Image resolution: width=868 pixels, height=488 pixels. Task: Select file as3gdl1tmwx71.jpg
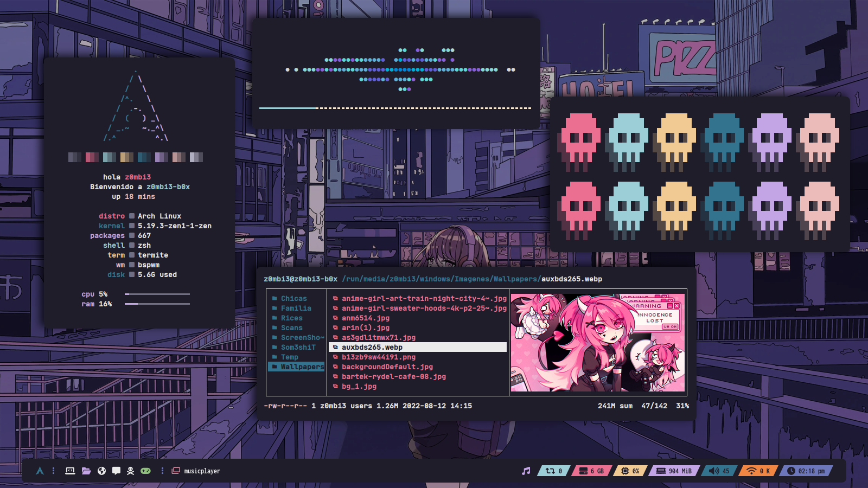pyautogui.click(x=379, y=337)
